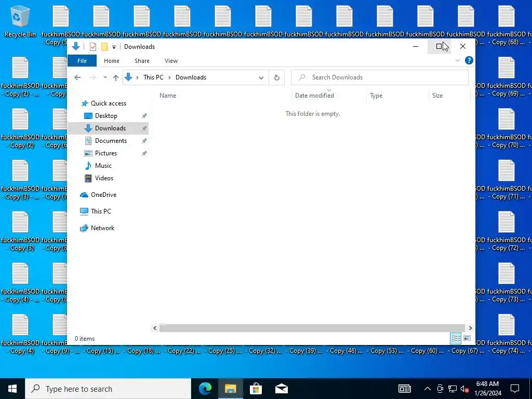Image resolution: width=532 pixels, height=399 pixels.
Task: Open Microsoft Store from taskbar
Action: point(256,389)
